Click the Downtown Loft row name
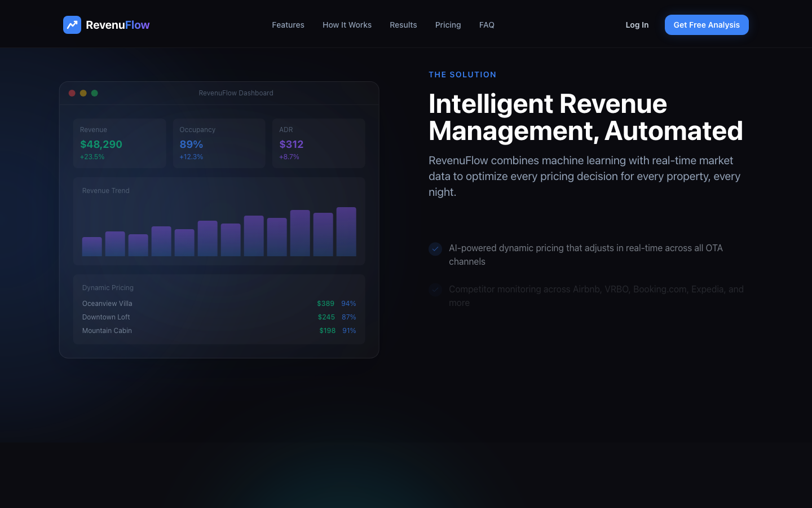Viewport: 812px width, 508px height. (x=106, y=317)
